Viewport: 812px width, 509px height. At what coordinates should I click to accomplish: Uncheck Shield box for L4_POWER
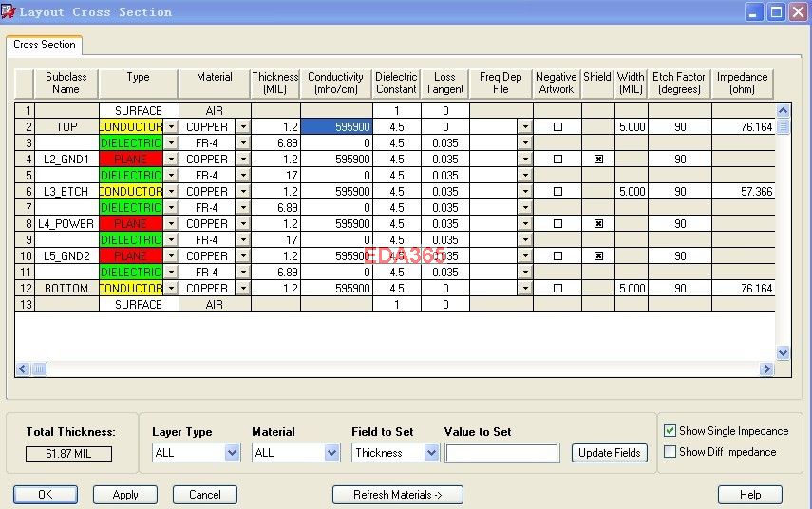pos(598,224)
